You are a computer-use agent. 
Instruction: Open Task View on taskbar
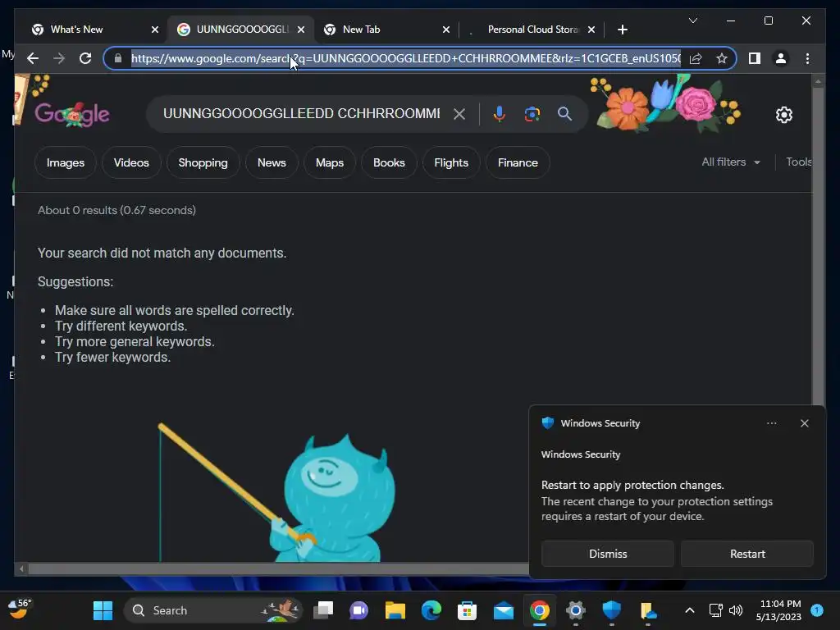click(x=323, y=610)
